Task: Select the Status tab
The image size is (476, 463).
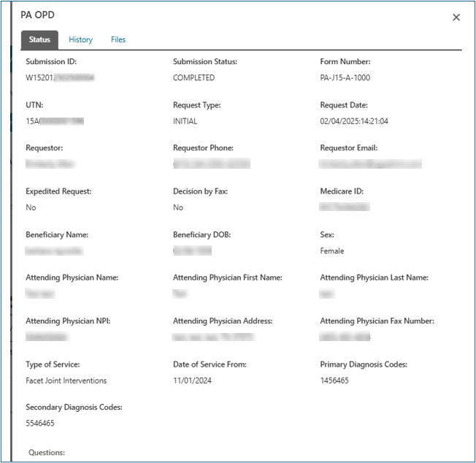Action: [39, 39]
